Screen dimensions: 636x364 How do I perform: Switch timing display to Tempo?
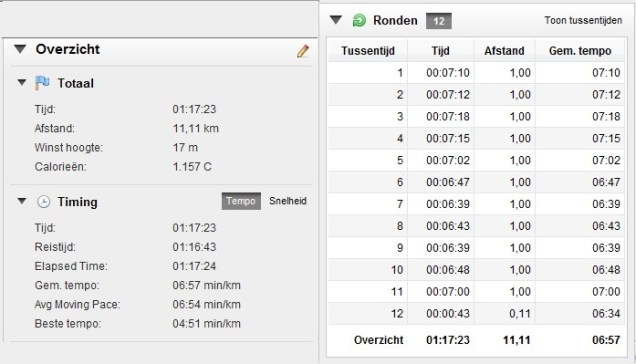tap(241, 201)
